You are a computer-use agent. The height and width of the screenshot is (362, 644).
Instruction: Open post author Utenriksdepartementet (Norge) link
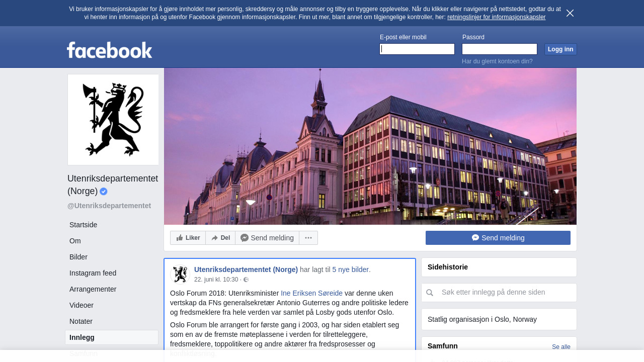point(246,269)
